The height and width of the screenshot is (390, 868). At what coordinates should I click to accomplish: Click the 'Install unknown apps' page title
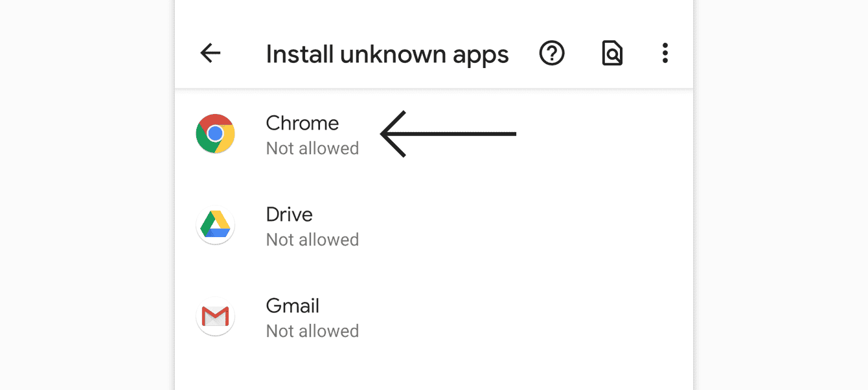click(387, 54)
